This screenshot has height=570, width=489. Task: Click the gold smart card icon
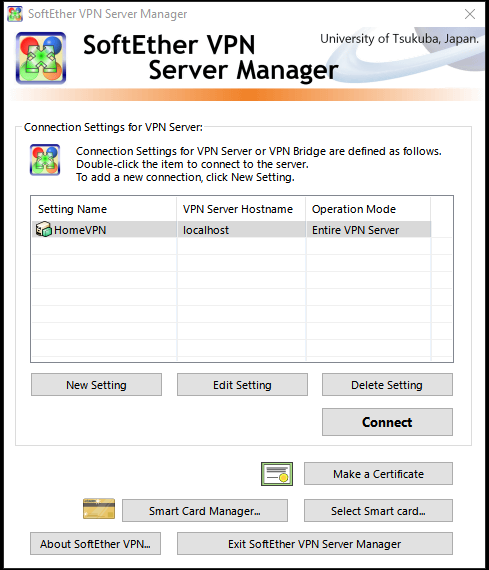tap(99, 508)
